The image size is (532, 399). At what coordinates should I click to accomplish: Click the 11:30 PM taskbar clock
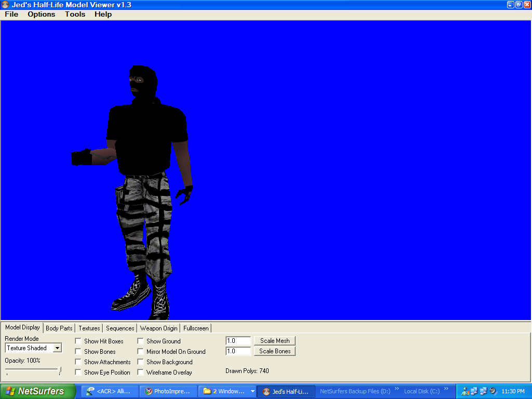pyautogui.click(x=513, y=391)
